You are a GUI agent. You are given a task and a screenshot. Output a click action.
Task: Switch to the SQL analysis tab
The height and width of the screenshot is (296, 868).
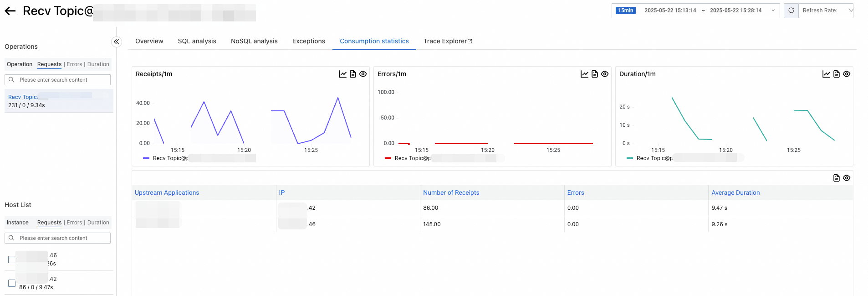click(x=197, y=41)
